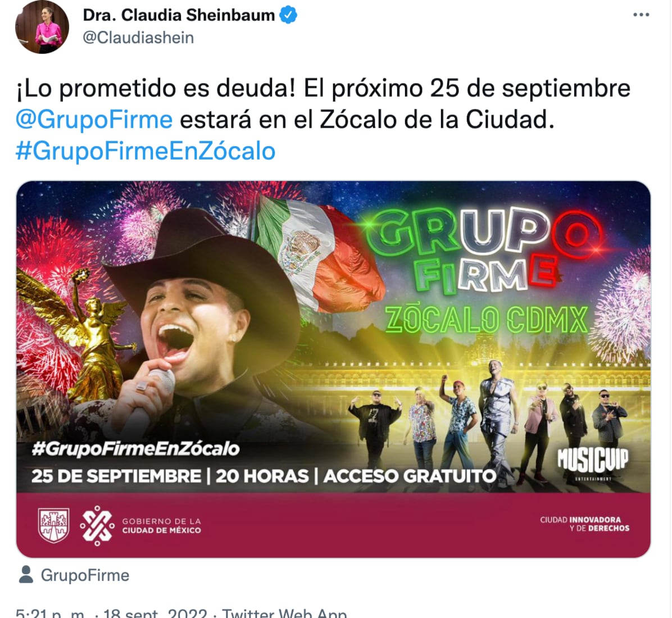Click the CDMX government X-shaped logo

point(97,525)
